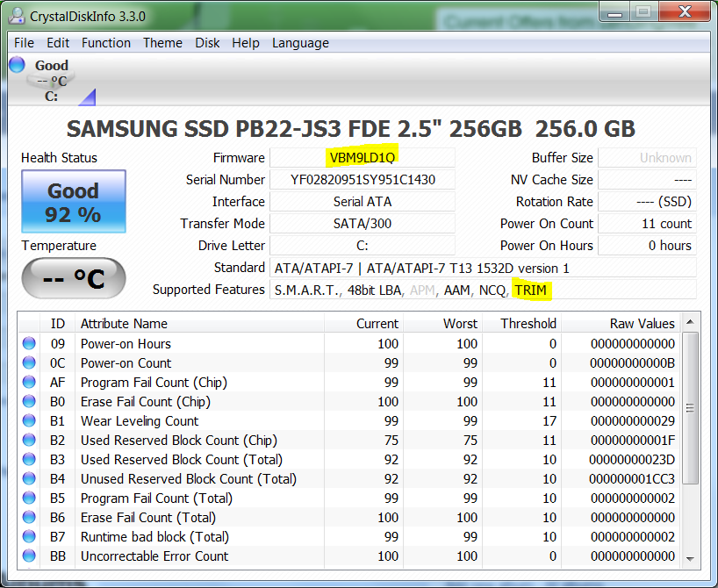Click status orb for Used Reserved Block Count (Total)
This screenshot has height=588, width=718.
[29, 459]
